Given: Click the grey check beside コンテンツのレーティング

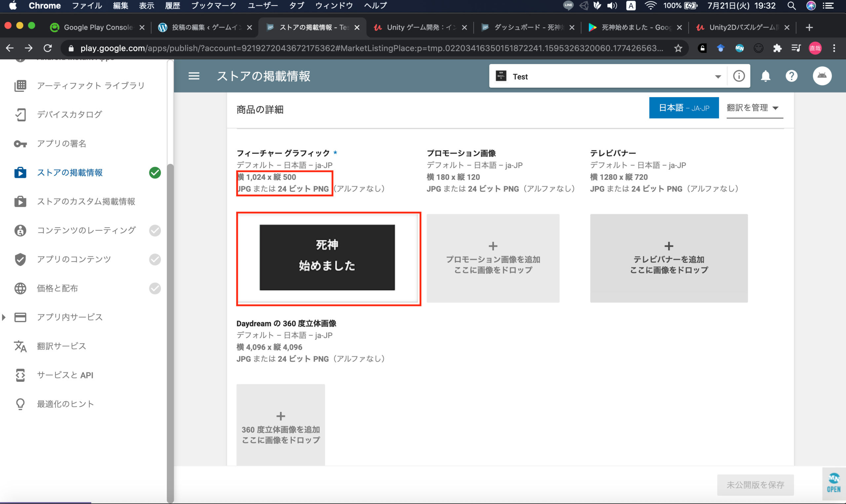Looking at the screenshot, I should (x=155, y=230).
